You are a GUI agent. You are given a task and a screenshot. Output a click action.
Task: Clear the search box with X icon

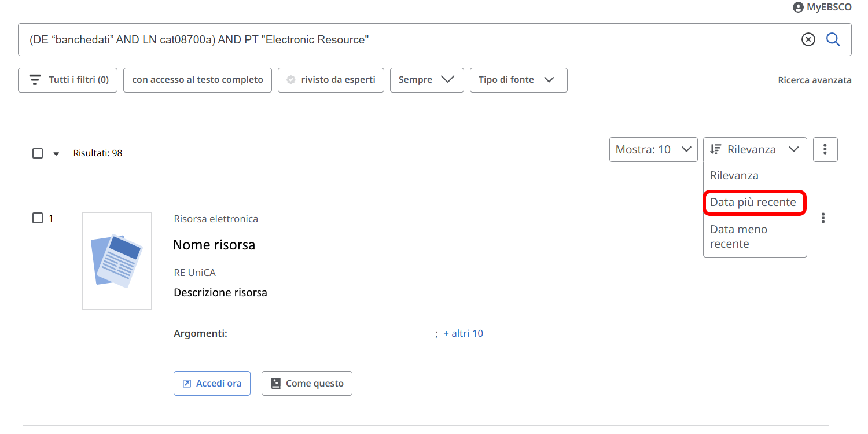(808, 39)
